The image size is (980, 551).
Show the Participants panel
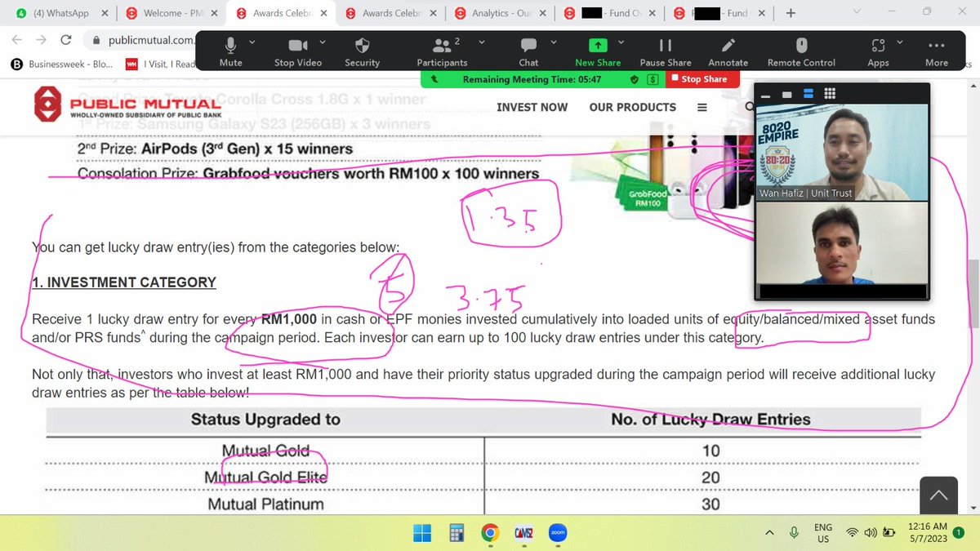coord(442,51)
